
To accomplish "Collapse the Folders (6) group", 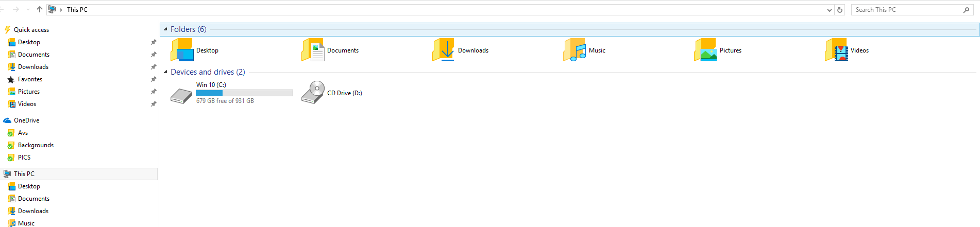I will click(165, 29).
